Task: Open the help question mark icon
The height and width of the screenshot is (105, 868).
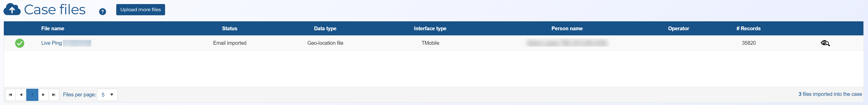Action: point(102,12)
